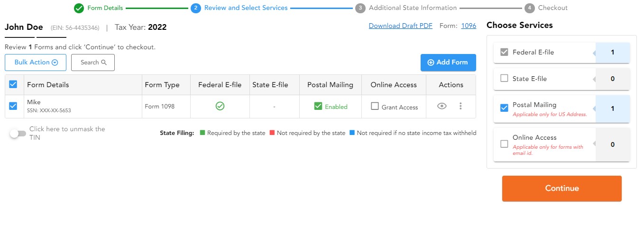This screenshot has height=233, width=644.
Task: Preview Mike's form with the eye icon
Action: tap(442, 107)
